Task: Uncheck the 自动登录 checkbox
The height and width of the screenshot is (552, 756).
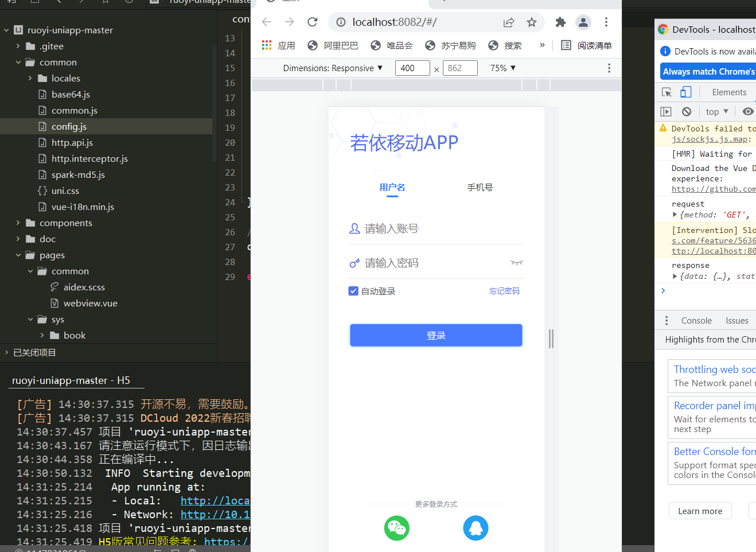Action: click(x=353, y=291)
